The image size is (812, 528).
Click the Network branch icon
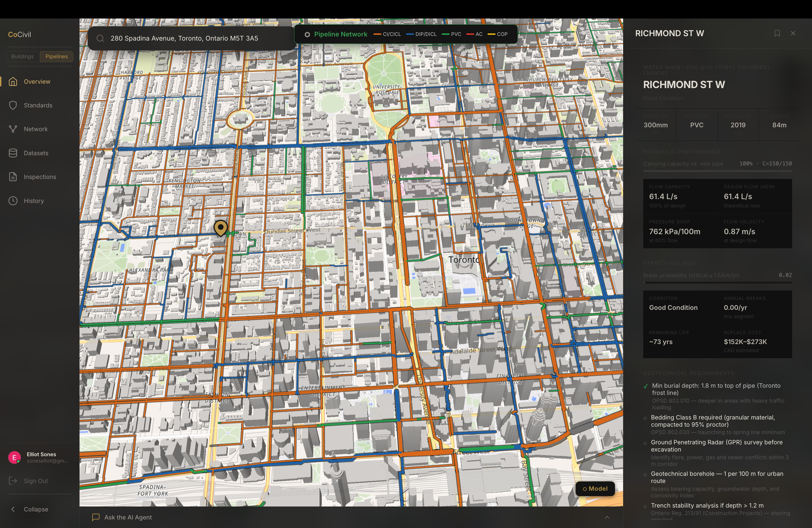13,129
